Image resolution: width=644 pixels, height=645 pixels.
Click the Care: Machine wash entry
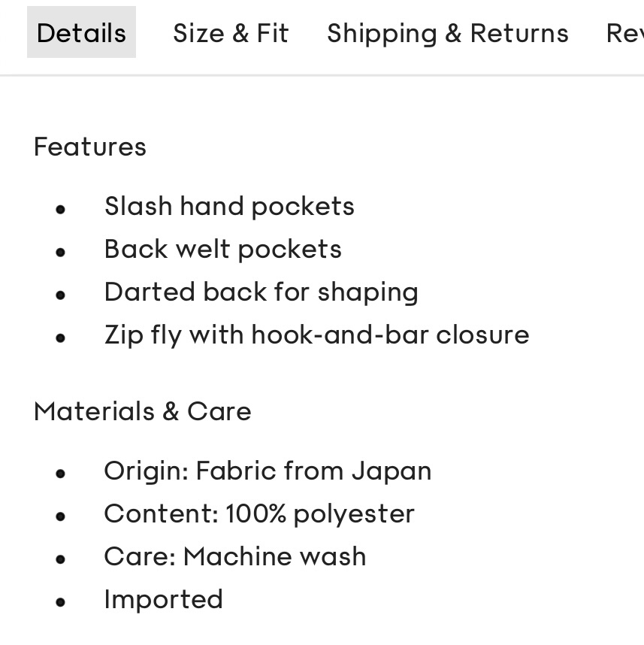pyautogui.click(x=234, y=556)
